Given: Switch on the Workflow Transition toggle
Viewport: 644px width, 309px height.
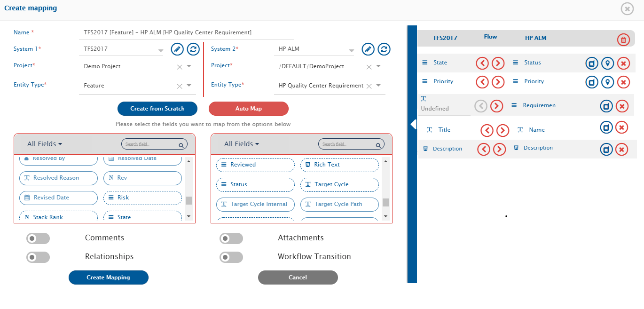Looking at the screenshot, I should [231, 257].
